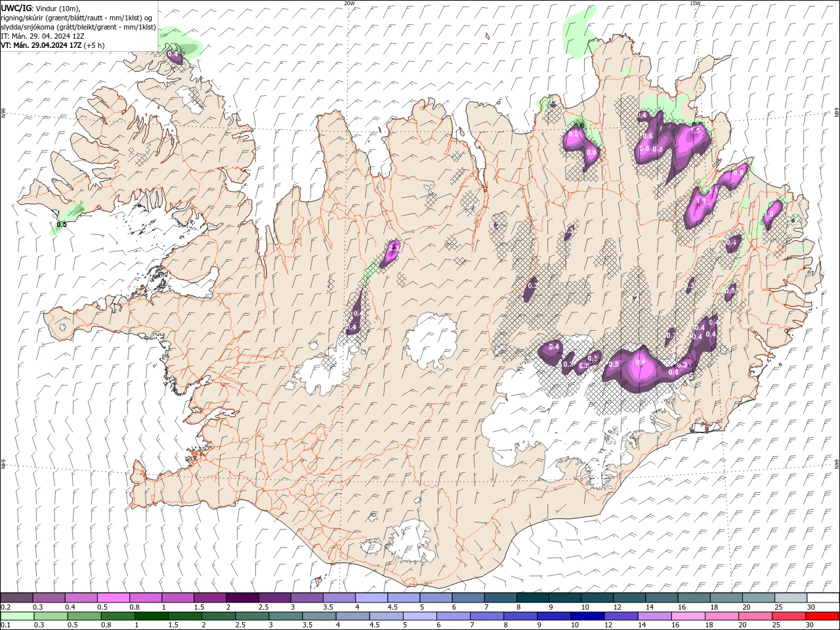This screenshot has width=840, height=630.
Task: Select the upper legend swatch starting at 12
Action: pyautogui.click(x=629, y=598)
